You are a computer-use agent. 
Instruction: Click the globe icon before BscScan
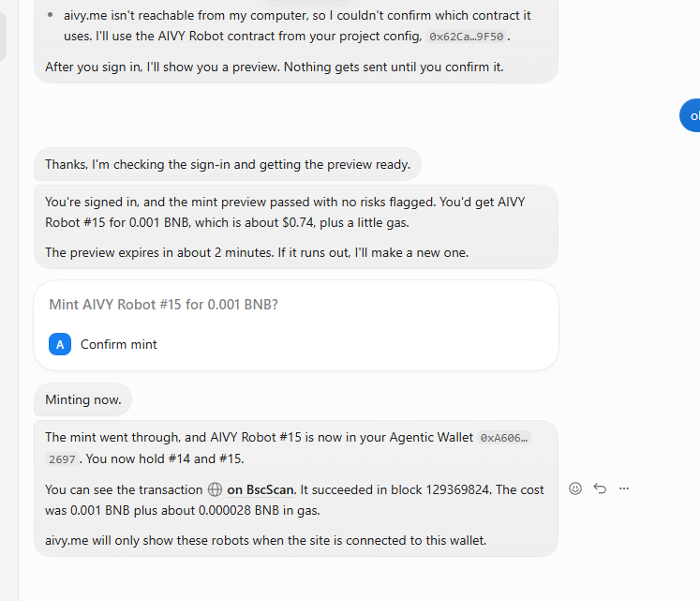215,489
